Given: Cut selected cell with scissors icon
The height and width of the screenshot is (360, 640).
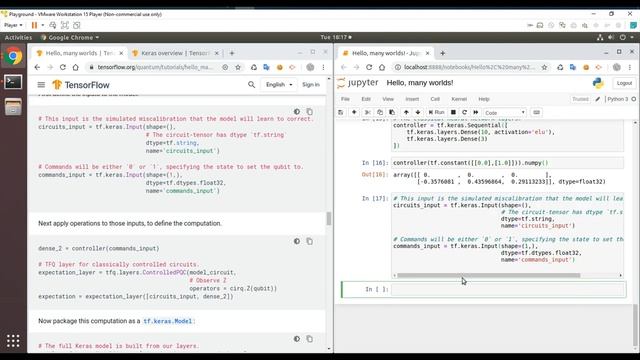Looking at the screenshot, I should 368,112.
